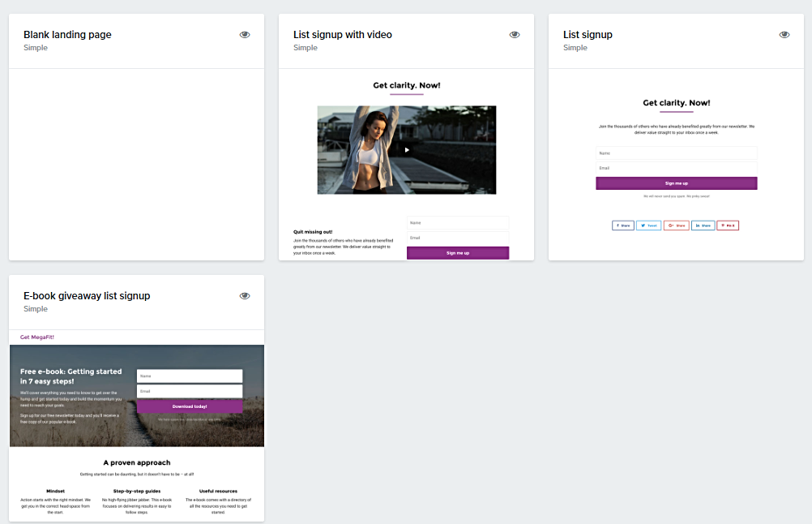Click the Pinterest Pin it button in List signup preview

(728, 225)
